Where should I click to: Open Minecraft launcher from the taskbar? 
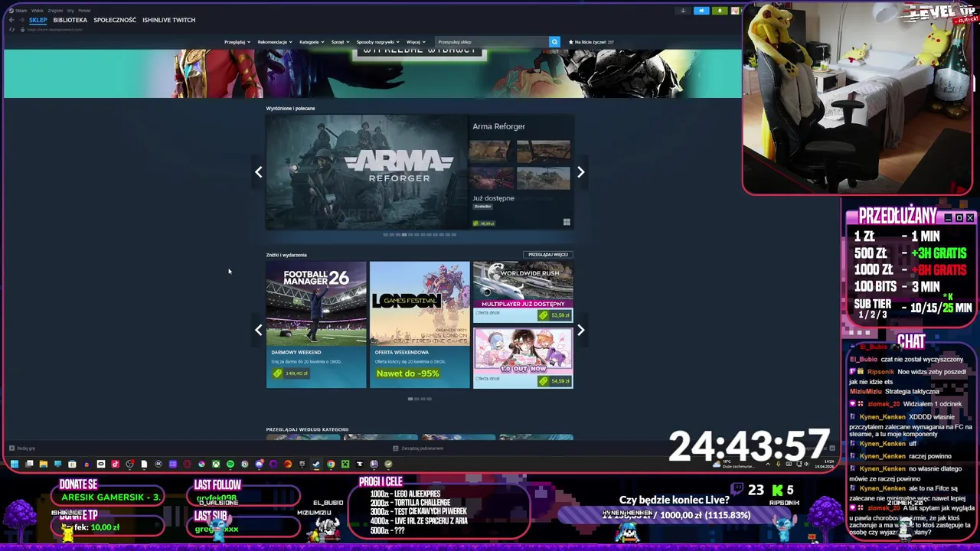pos(345,464)
